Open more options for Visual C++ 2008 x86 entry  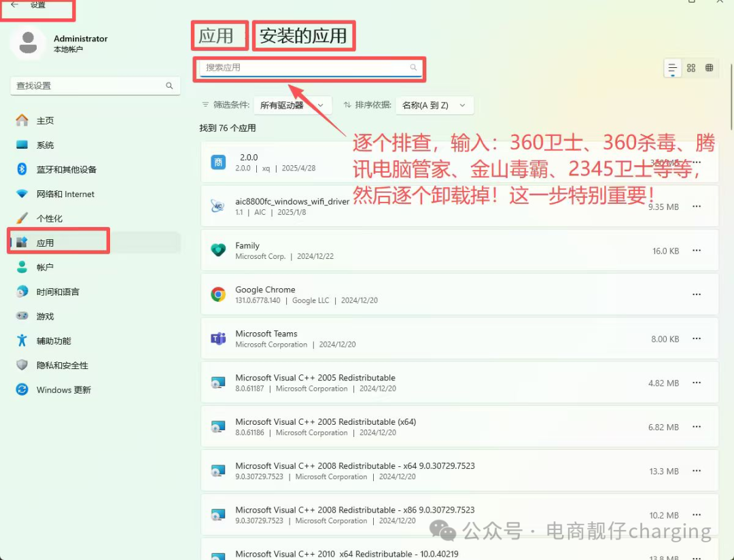(x=697, y=514)
